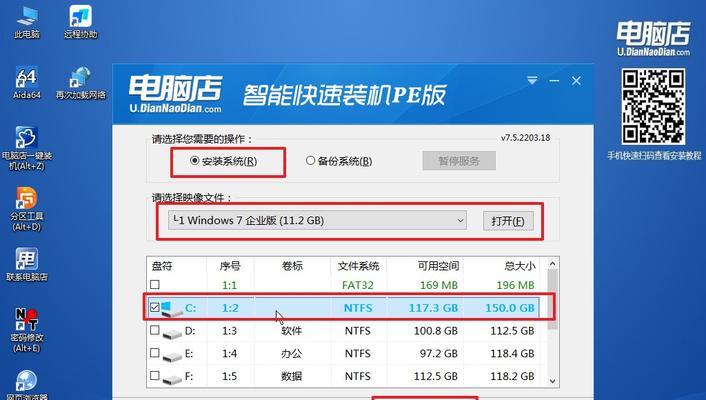This screenshot has width=706, height=400.
Task: Click the 暂停服务 button
Action: (459, 161)
